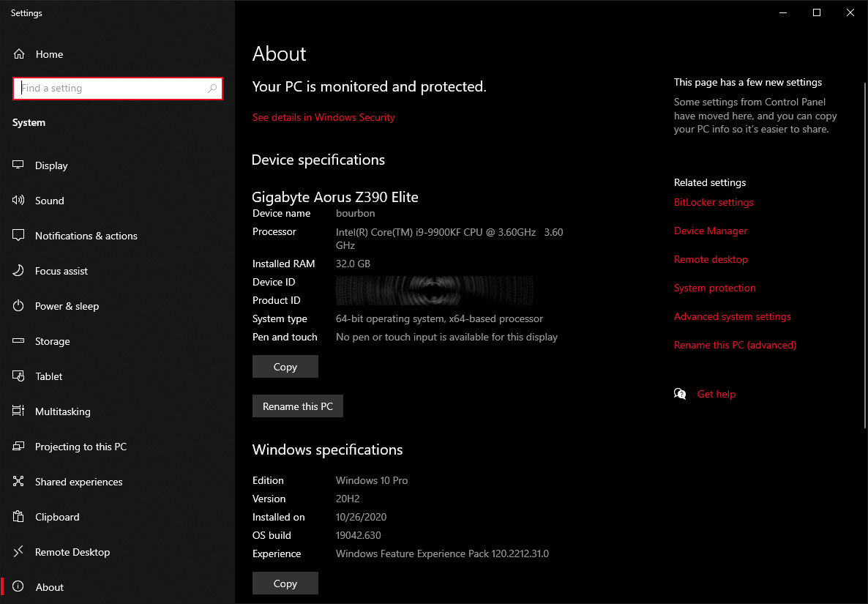Click the No pen or touch input text

point(446,338)
